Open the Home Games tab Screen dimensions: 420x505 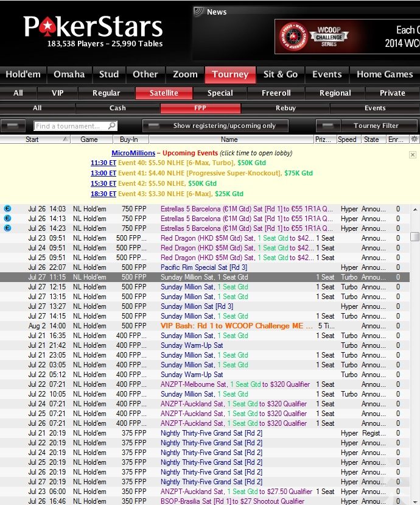click(x=385, y=74)
